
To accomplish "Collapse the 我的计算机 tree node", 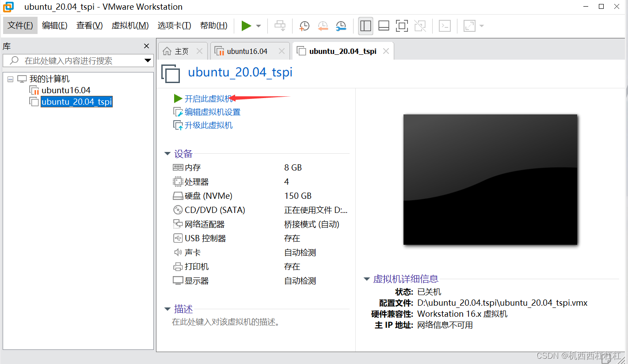I will coord(10,78).
